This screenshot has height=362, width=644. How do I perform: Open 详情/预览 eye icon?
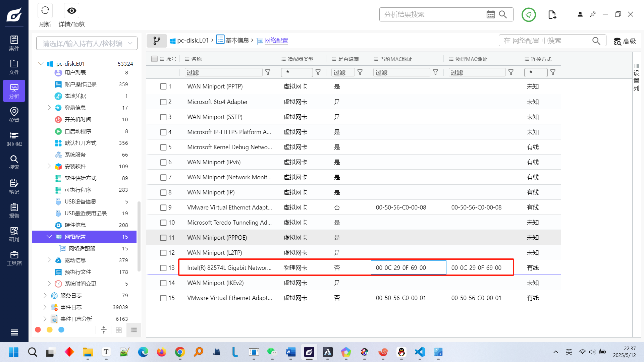pos(71,11)
